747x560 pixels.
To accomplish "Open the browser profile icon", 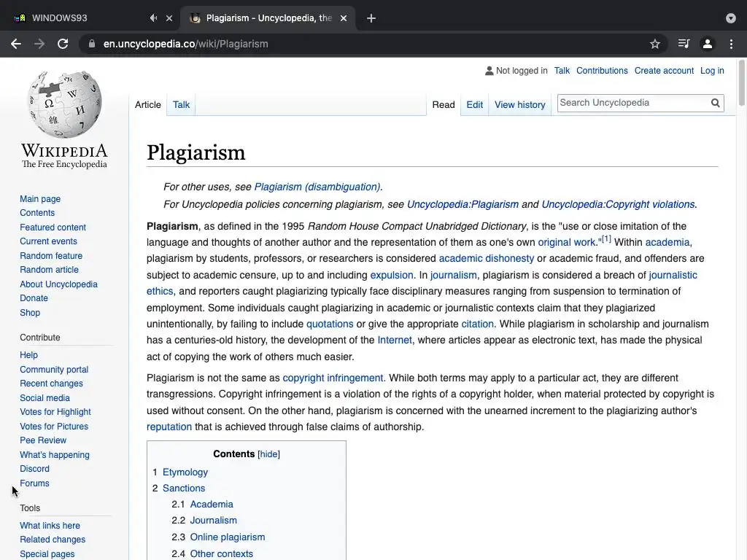I will tap(708, 44).
